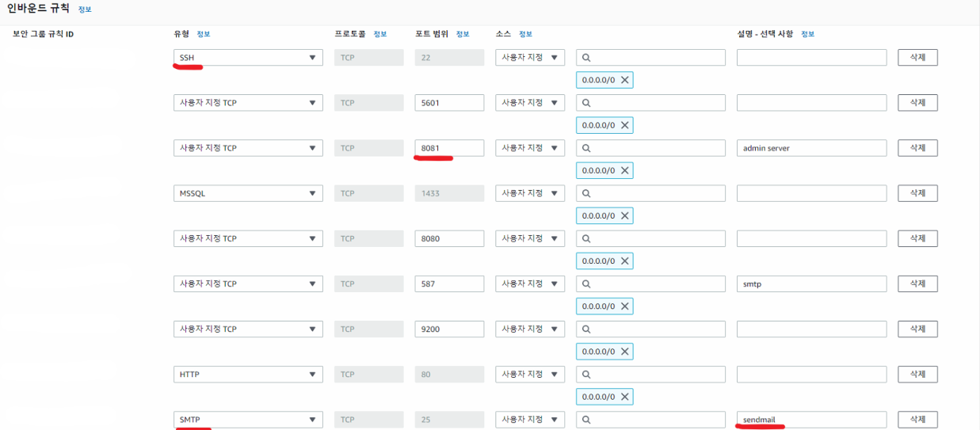Viewport: 980px width, 430px height.
Task: Click the empty description field in SSH row
Action: click(x=811, y=58)
